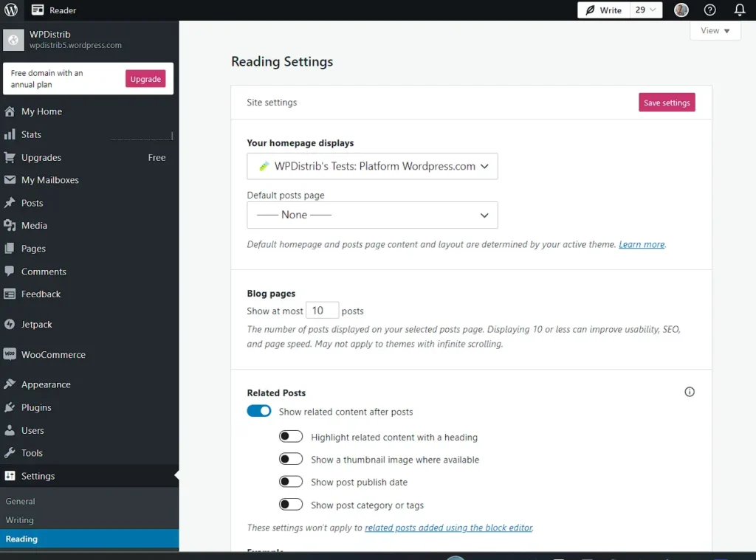
Task: Open the Reading settings submenu item
Action: coord(89,539)
